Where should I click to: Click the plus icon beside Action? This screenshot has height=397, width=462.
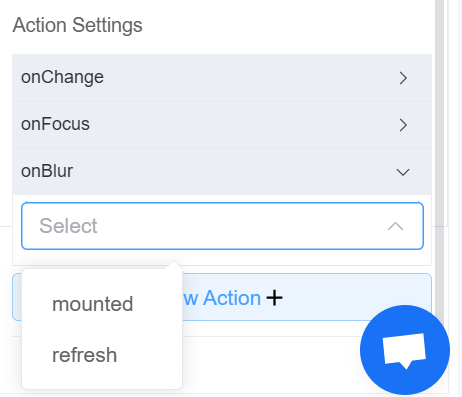(x=274, y=298)
